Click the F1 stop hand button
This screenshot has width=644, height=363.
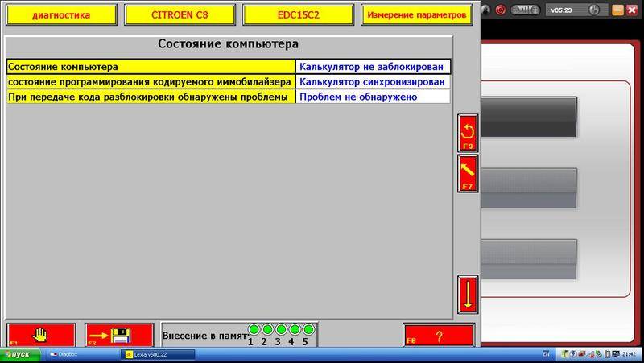tap(41, 335)
